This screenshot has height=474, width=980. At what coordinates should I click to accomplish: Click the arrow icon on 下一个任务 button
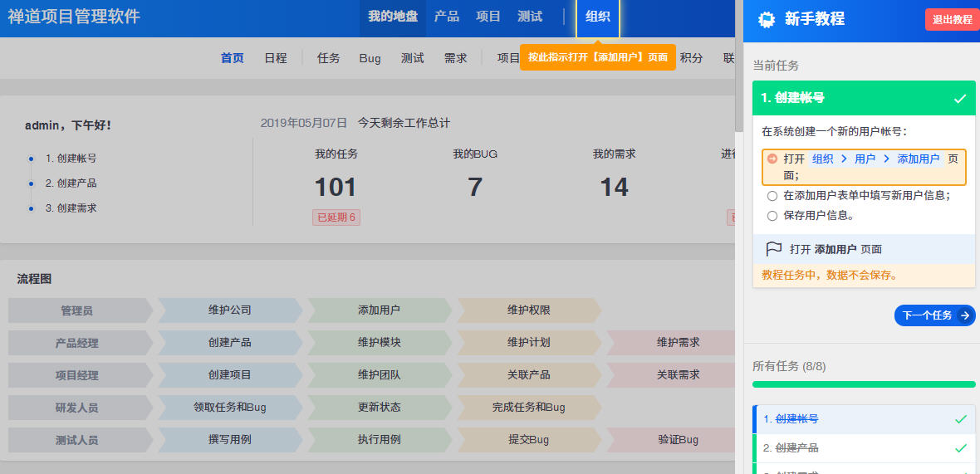(964, 315)
